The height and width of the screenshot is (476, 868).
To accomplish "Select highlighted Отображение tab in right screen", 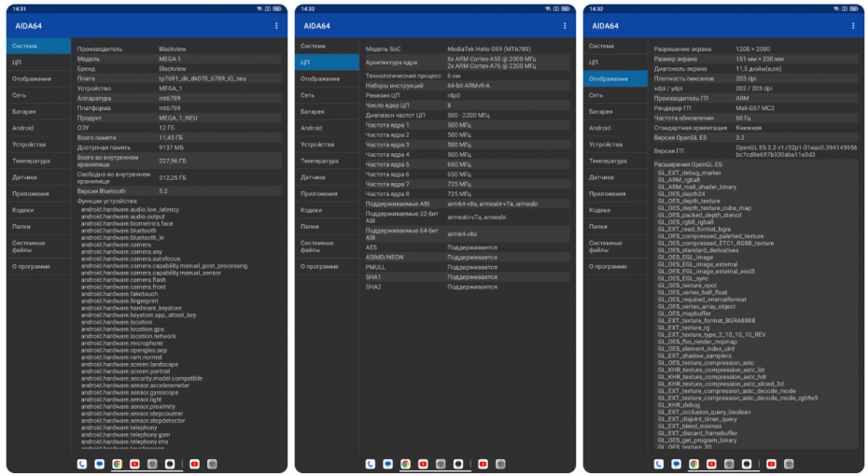I will (616, 78).
